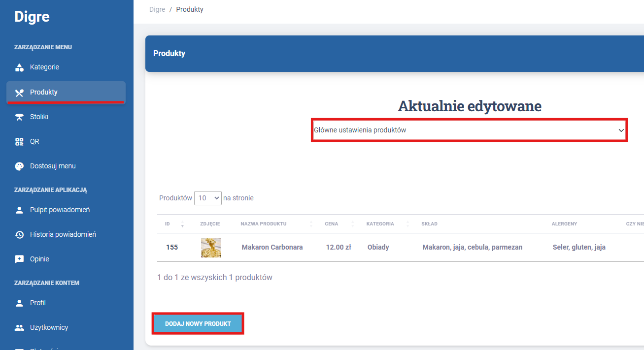The image size is (644, 350).
Task: Click the Historia powiadomień clock icon
Action: (19, 234)
